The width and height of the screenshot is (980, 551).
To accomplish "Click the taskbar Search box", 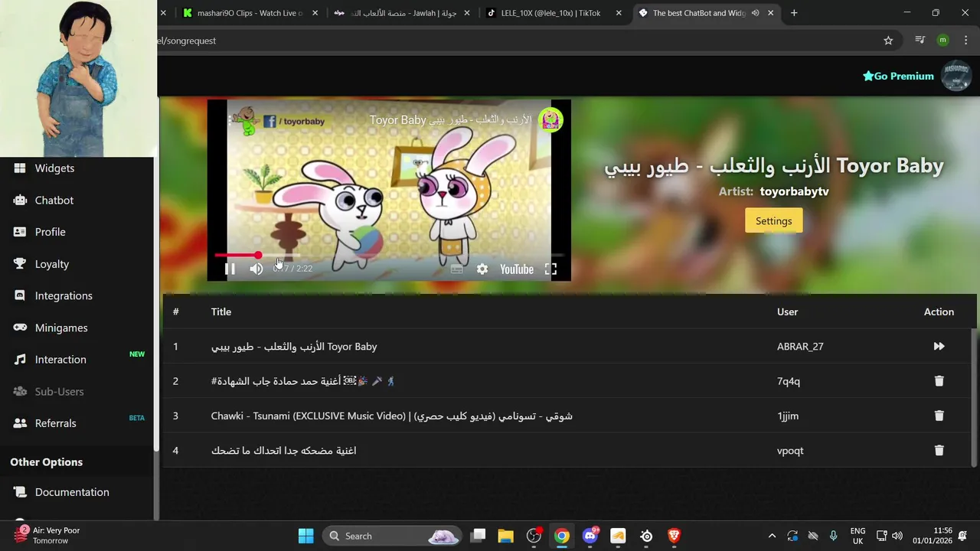I will coord(391,536).
